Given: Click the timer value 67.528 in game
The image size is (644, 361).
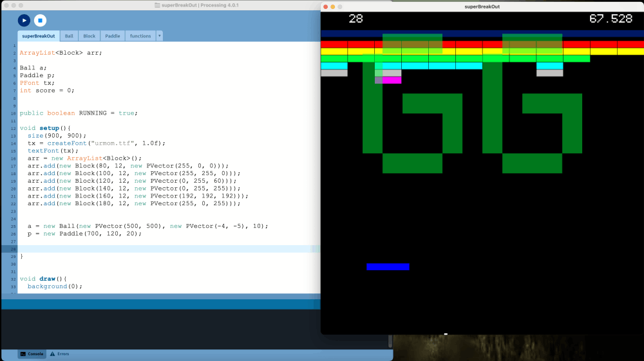Looking at the screenshot, I should tap(611, 19).
